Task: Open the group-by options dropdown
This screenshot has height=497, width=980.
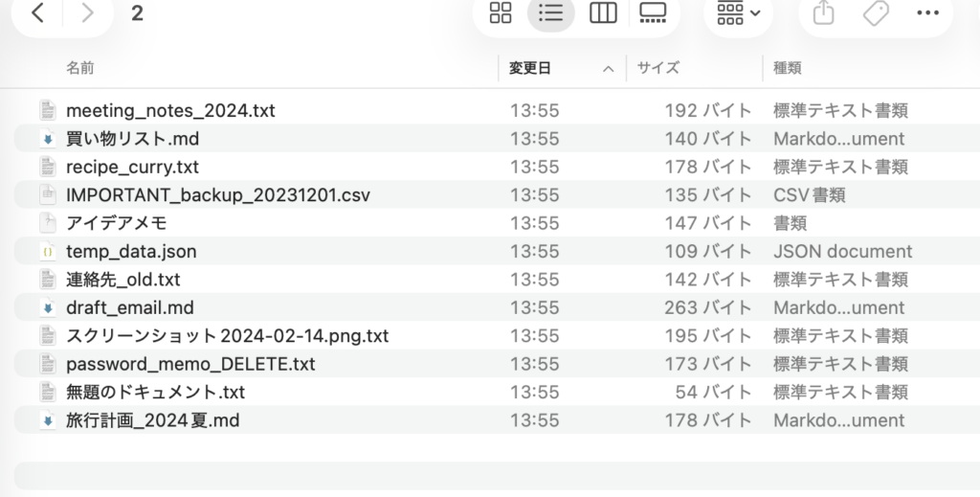Action: pos(739,13)
